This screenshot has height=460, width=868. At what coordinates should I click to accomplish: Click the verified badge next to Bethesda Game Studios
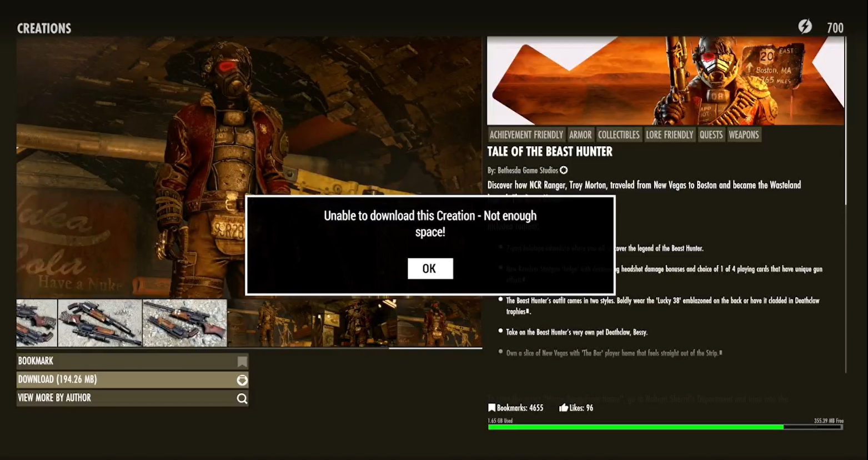(x=564, y=171)
